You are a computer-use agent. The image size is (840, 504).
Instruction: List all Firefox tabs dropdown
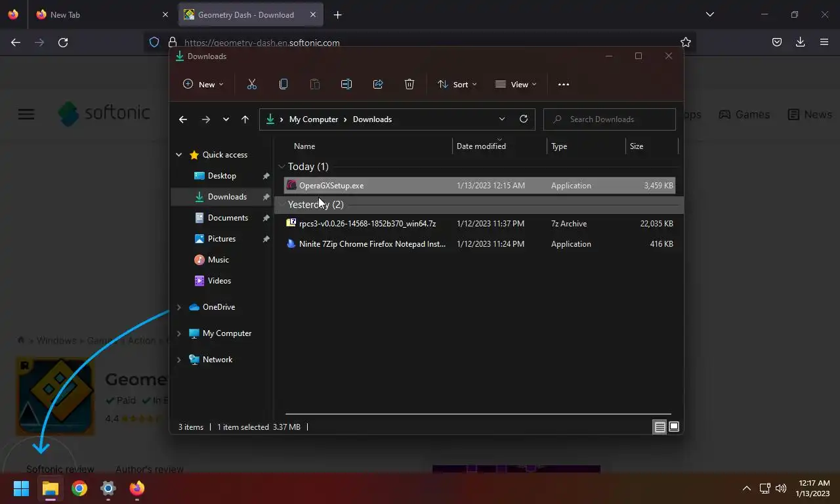pos(709,14)
